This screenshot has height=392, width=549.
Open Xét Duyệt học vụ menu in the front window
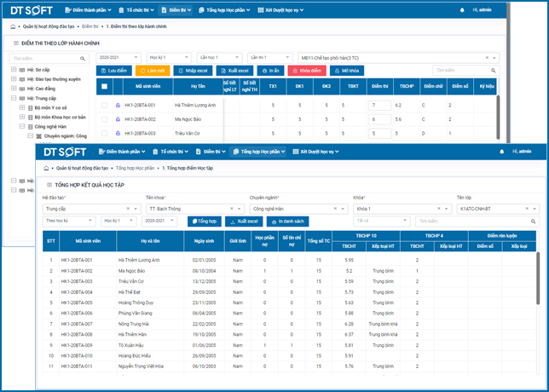315,152
